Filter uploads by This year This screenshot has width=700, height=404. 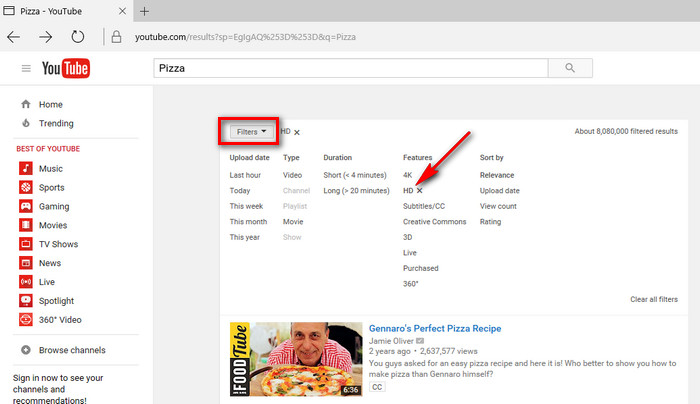coord(245,237)
